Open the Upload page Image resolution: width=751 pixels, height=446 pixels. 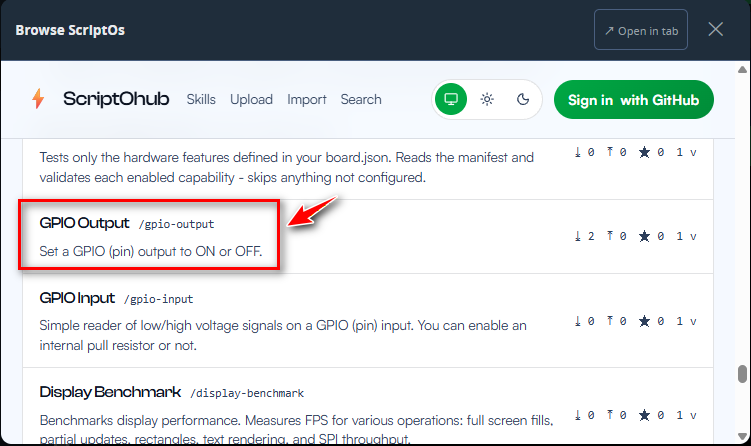click(251, 99)
